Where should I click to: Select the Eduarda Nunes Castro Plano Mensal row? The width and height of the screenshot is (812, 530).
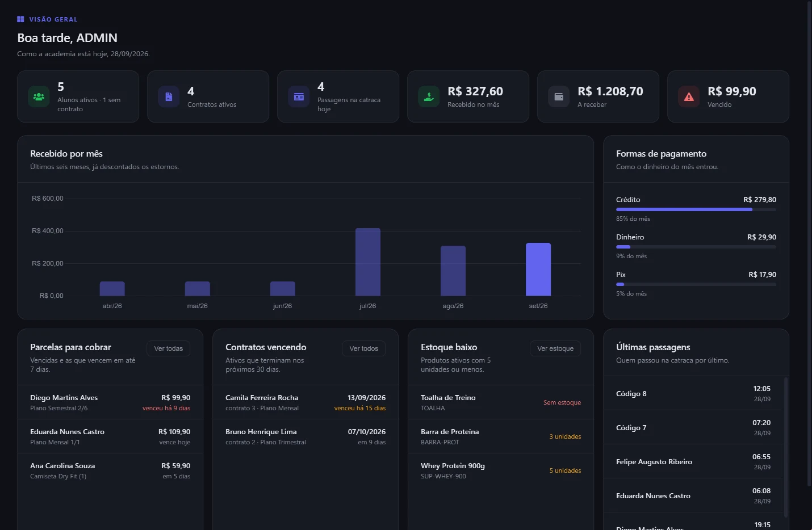[x=110, y=436]
